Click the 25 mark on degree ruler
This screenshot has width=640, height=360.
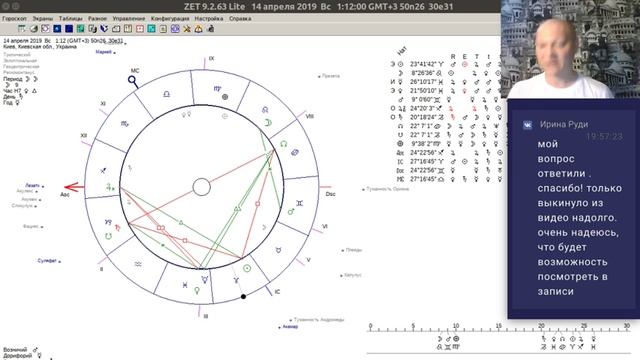(584, 326)
